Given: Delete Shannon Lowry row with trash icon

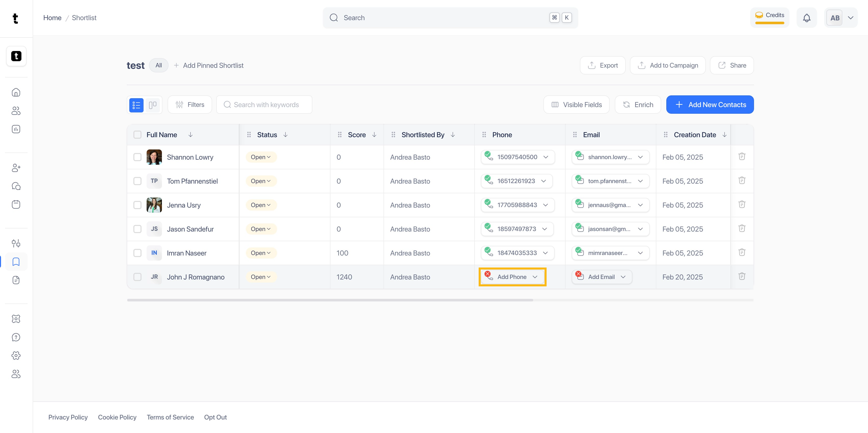Looking at the screenshot, I should pos(742,157).
